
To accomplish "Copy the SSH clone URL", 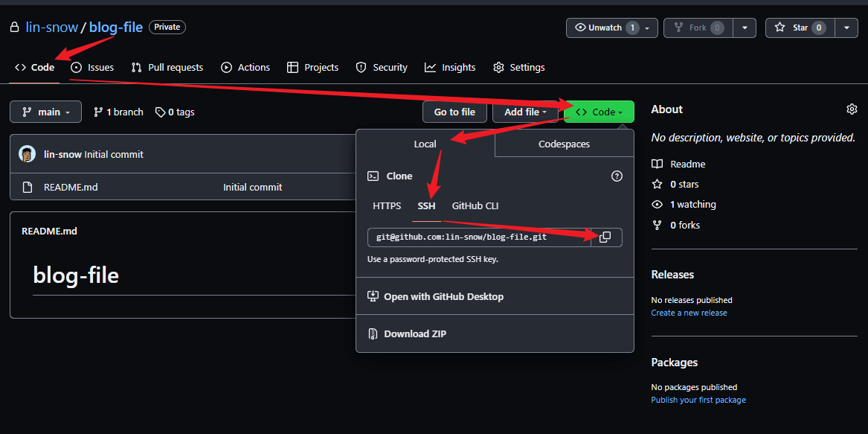I will [606, 237].
